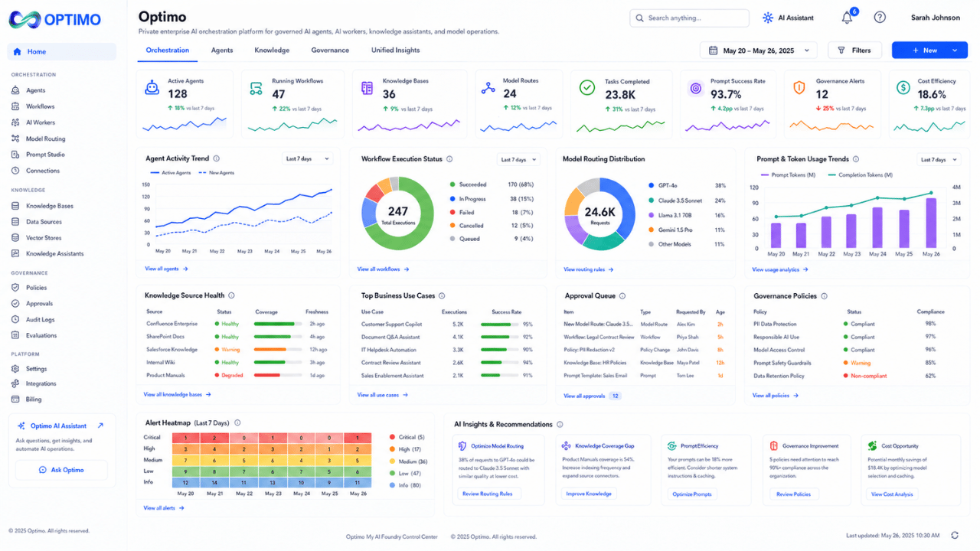This screenshot has width=980, height=551.
Task: Click the Critical red heatmap legend swatch
Action: [393, 437]
